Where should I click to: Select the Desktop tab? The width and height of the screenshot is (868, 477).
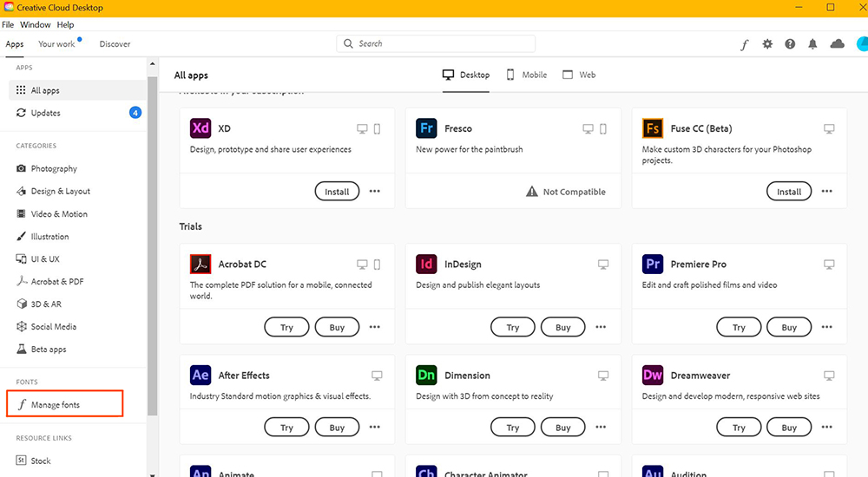466,75
